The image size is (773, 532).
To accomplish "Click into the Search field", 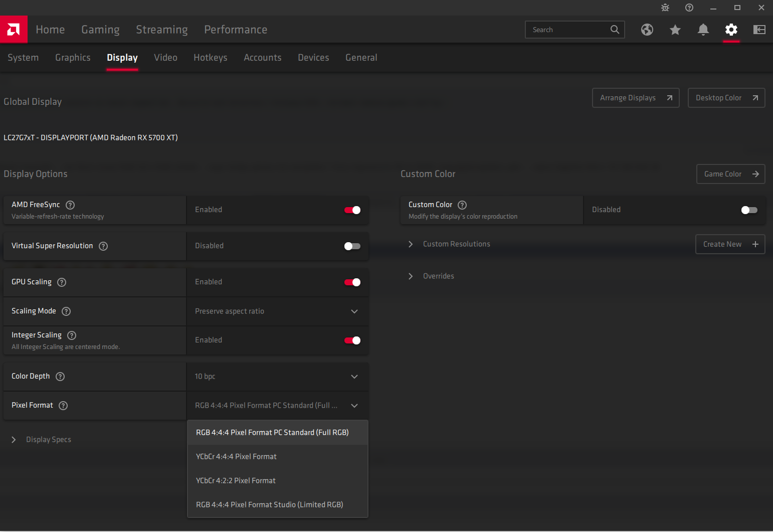I will 569,30.
